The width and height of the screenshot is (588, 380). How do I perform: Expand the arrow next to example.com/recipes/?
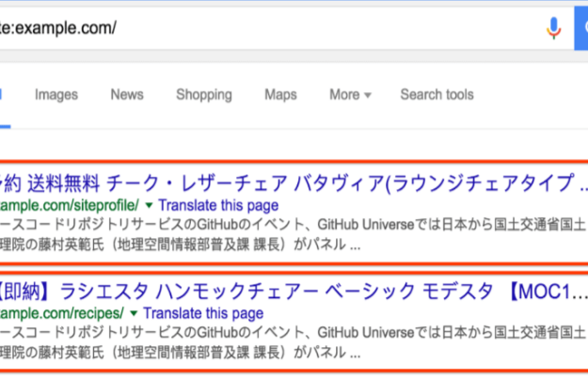[134, 313]
